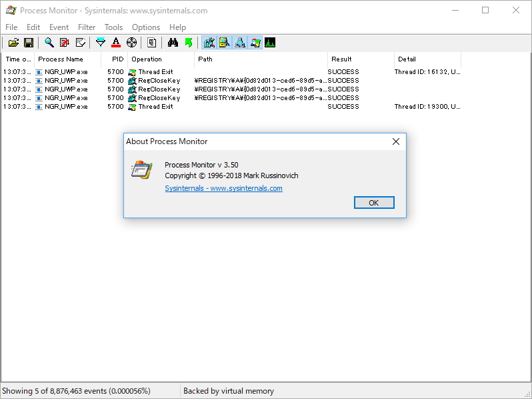Click OK in About Process Monitor dialog
The image size is (532, 399).
coord(374,203)
